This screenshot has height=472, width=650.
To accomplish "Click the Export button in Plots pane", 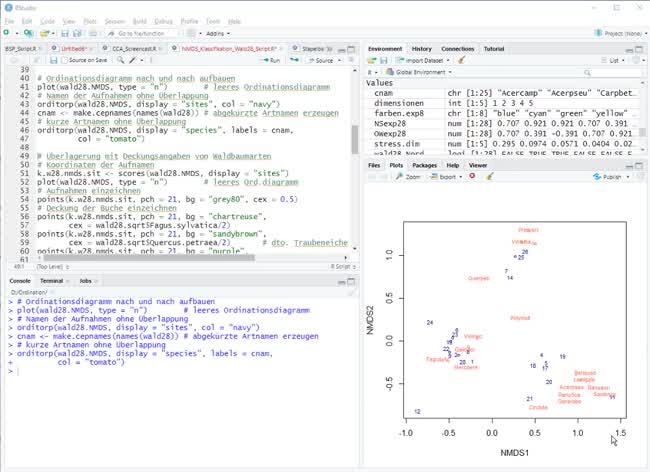I will tap(444, 177).
